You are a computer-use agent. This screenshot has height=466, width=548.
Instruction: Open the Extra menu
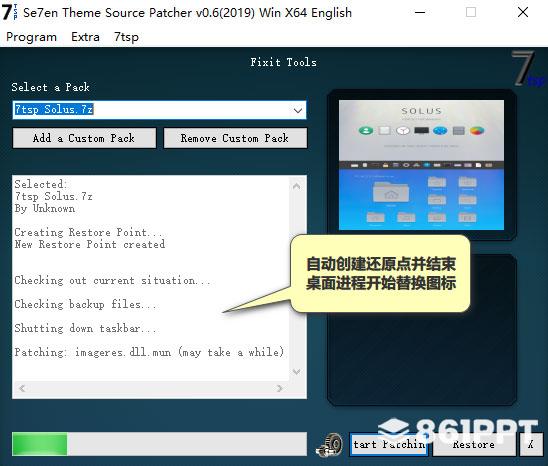85,37
